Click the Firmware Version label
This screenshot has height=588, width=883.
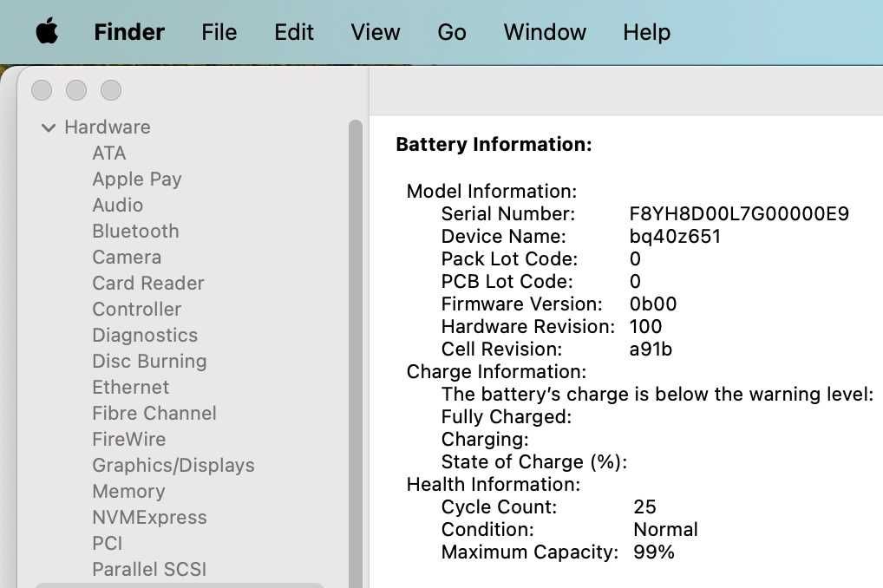pos(521,304)
